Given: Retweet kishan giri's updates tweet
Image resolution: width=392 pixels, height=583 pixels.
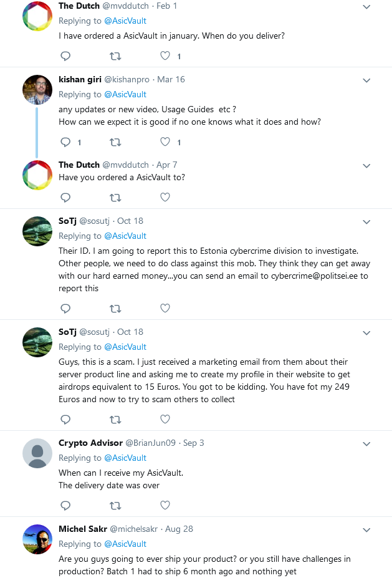Looking at the screenshot, I should point(115,142).
